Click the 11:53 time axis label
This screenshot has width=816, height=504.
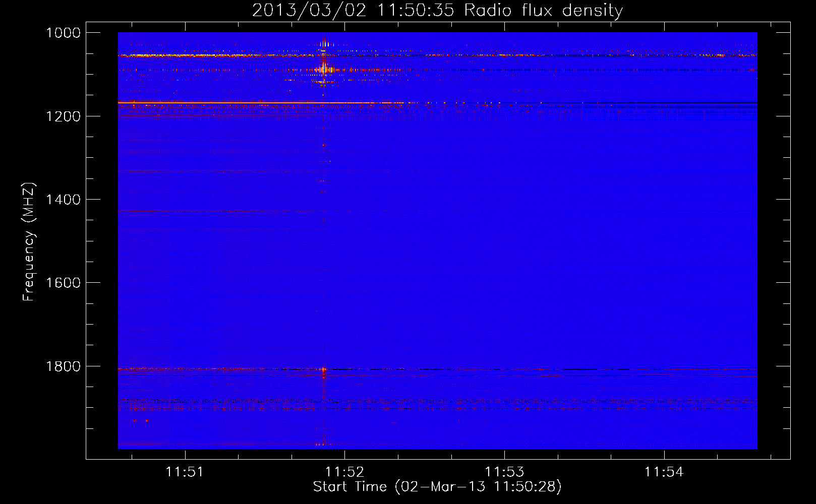pos(504,472)
